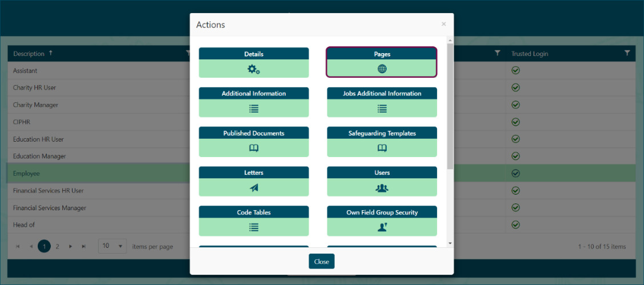
Task: Click Trusted Login check for Assistant
Action: (516, 71)
